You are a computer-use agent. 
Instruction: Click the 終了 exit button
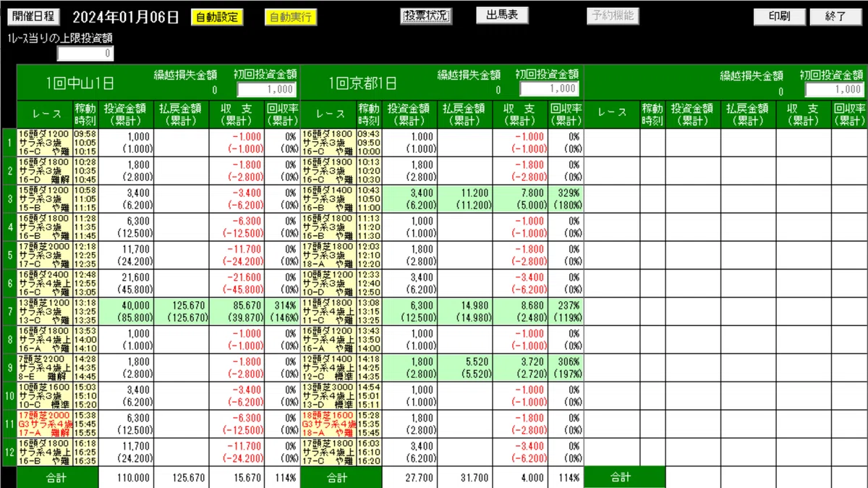pos(836,16)
